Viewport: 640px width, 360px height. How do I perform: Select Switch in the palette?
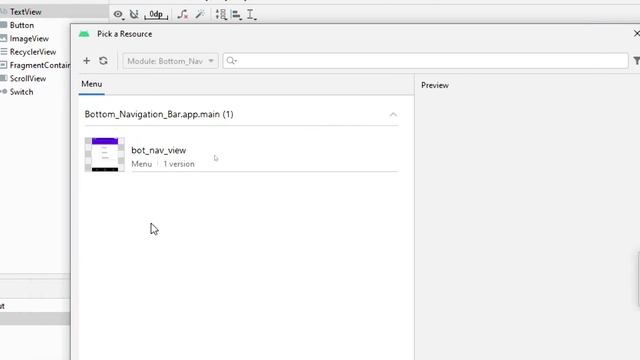21,92
